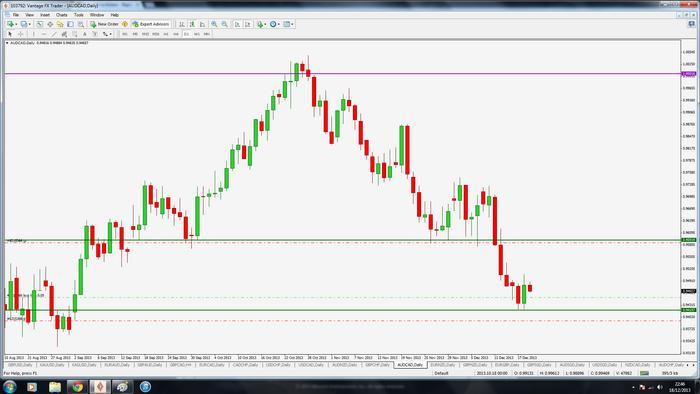Open the Insert menu
This screenshot has height=394, width=700.
45,15
